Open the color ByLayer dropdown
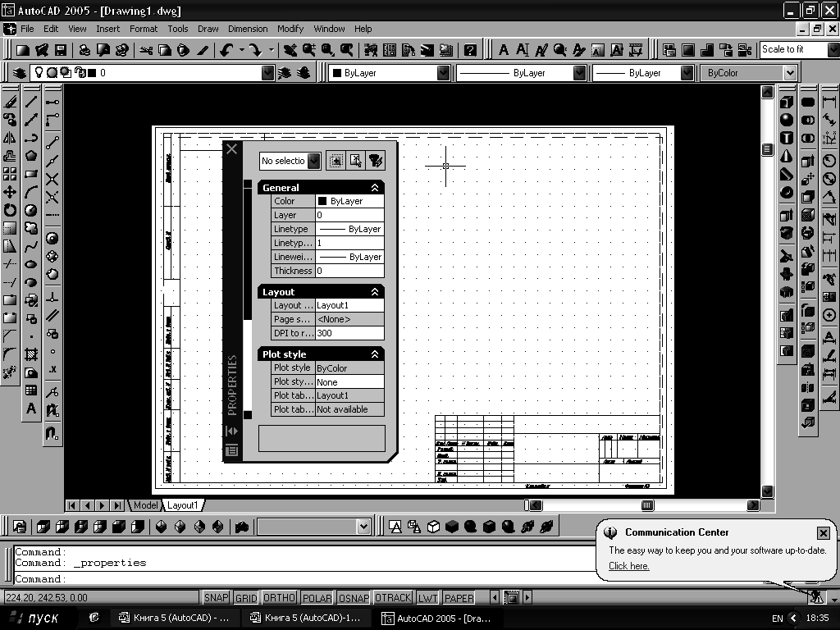Viewport: 840px width, 630px height. pos(443,72)
